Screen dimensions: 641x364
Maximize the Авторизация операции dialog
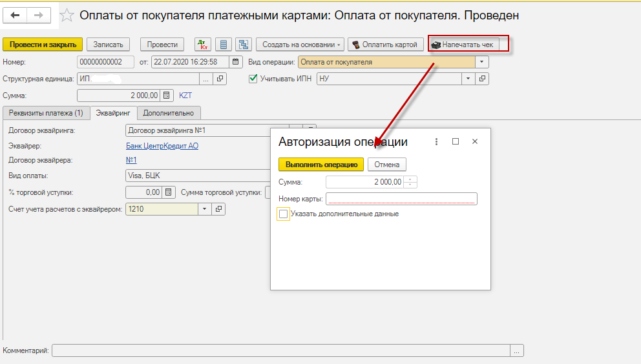(x=456, y=141)
